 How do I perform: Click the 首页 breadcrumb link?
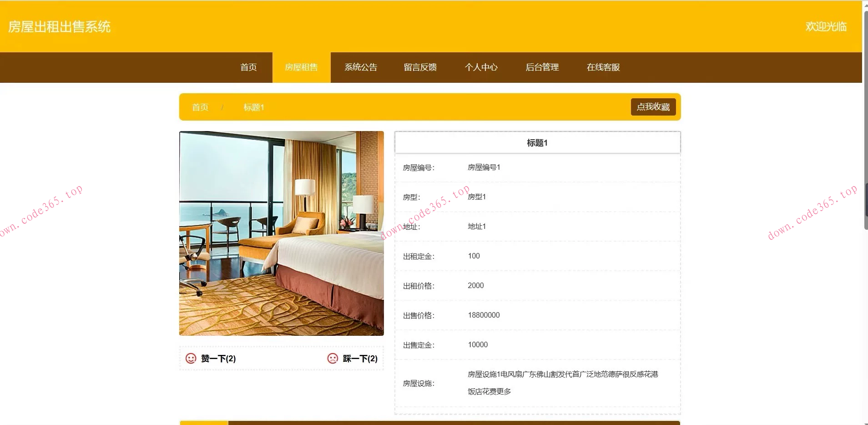tap(200, 107)
